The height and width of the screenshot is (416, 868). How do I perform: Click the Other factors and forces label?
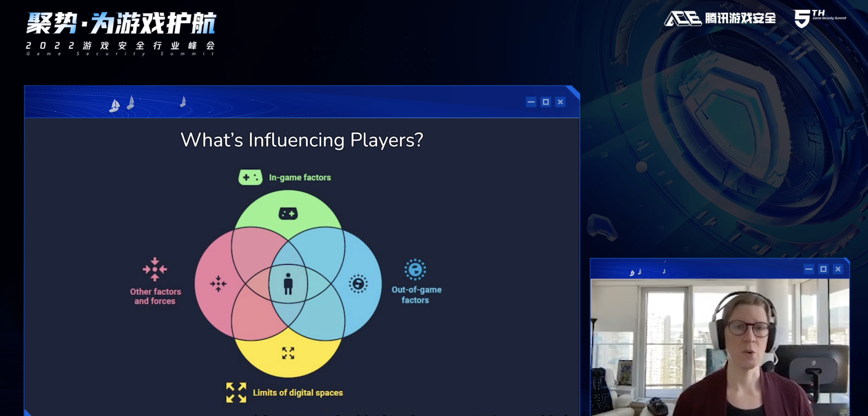point(155,296)
